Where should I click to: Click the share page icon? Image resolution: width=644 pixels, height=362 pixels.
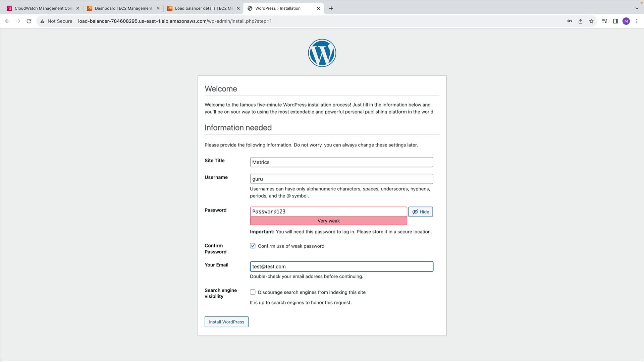(x=580, y=21)
